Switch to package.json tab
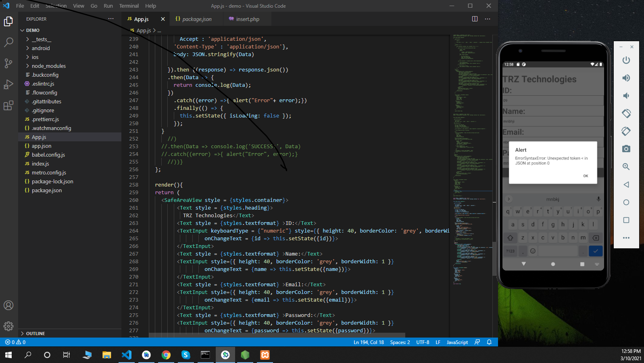 (197, 19)
